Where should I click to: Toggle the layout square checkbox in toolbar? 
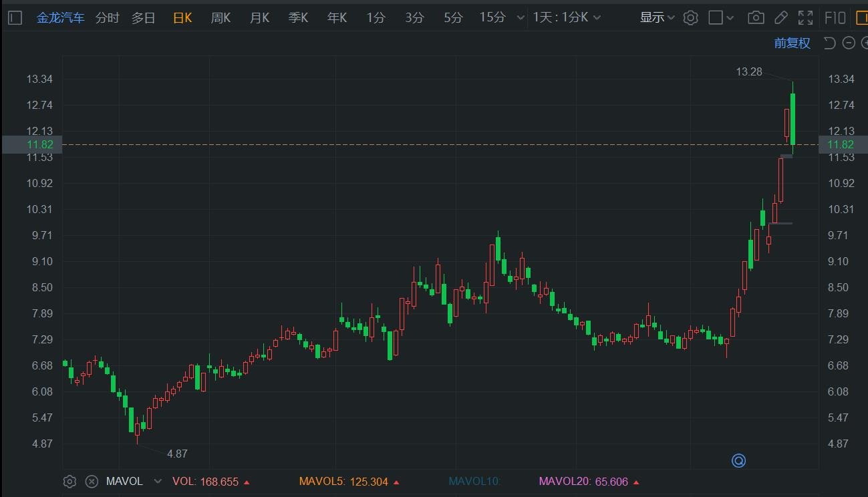pos(716,18)
